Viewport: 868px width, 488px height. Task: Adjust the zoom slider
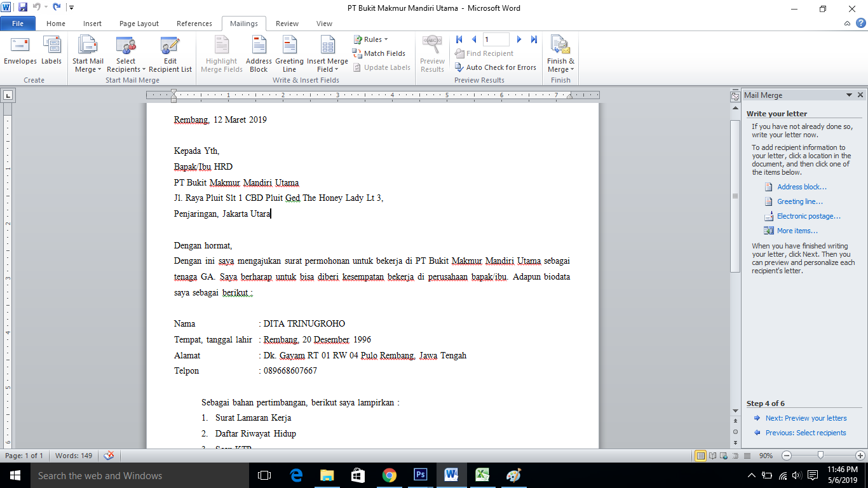coord(820,456)
